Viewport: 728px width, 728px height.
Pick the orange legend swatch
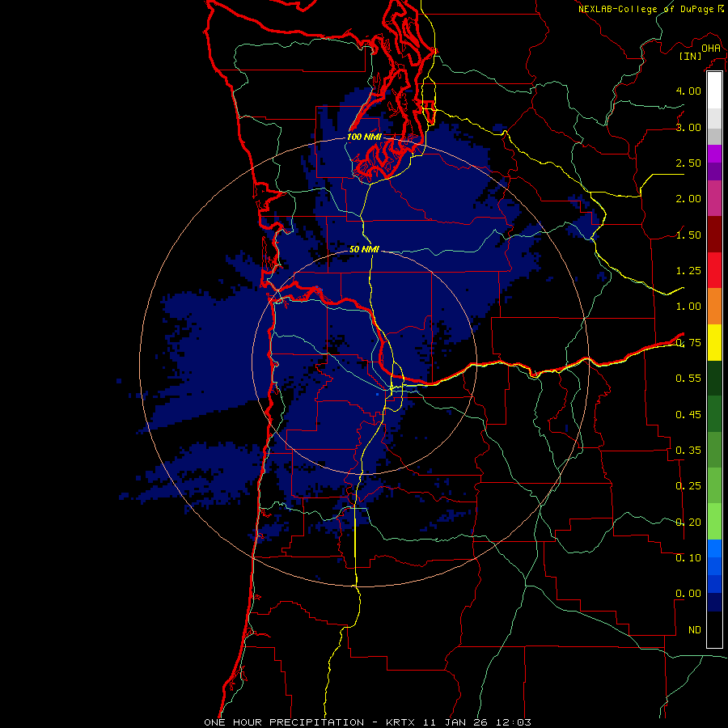point(714,307)
